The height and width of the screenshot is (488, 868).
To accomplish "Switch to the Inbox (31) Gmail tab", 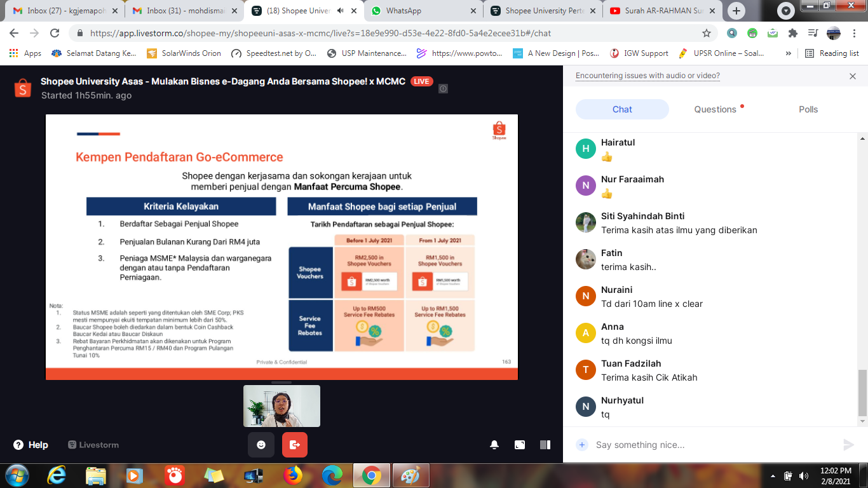I will (x=184, y=11).
